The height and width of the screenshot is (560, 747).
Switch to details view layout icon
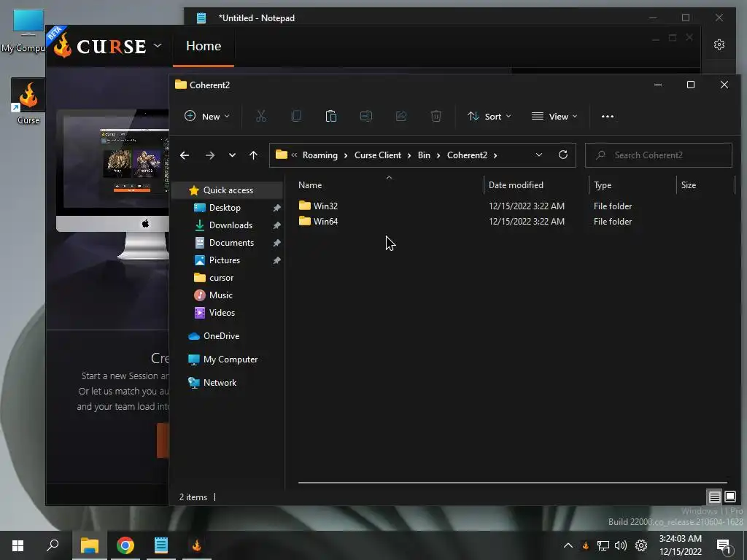tap(714, 497)
